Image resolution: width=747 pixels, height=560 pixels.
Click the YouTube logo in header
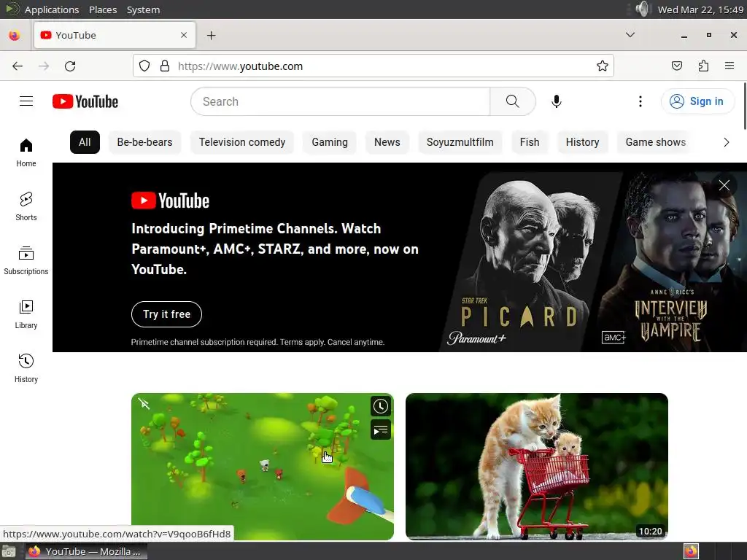pos(85,101)
